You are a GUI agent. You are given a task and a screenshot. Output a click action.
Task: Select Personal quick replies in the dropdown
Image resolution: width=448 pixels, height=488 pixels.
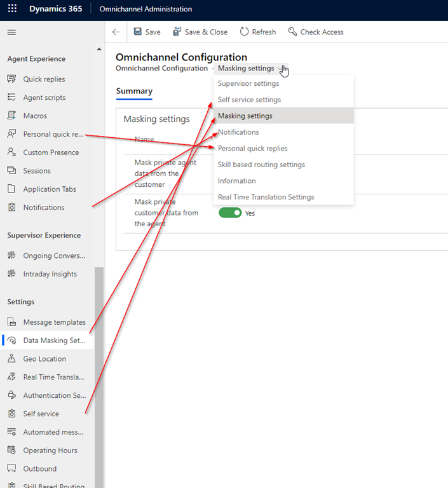(283, 148)
